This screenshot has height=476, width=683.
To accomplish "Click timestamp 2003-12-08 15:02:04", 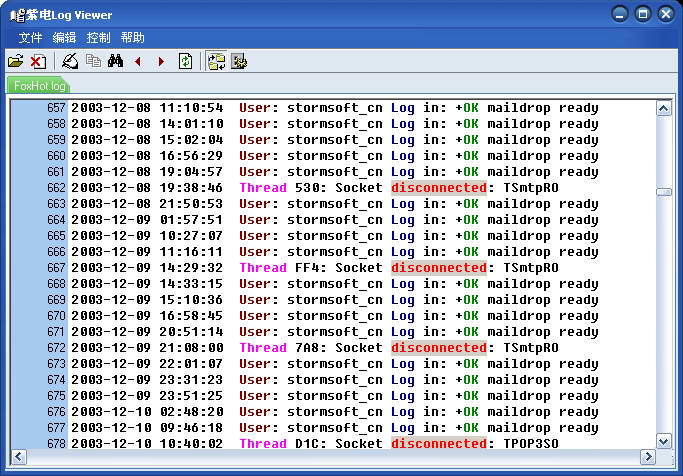I will coord(147,140).
